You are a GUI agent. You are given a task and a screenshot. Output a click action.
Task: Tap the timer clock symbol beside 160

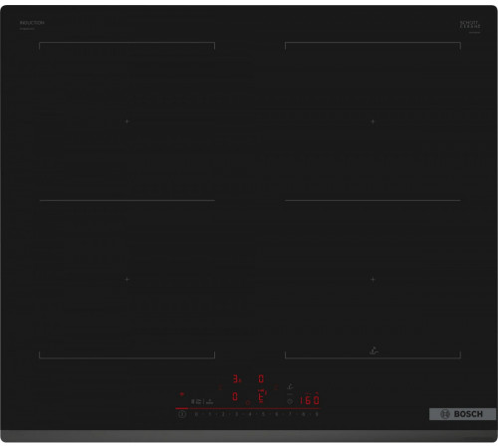click(290, 401)
